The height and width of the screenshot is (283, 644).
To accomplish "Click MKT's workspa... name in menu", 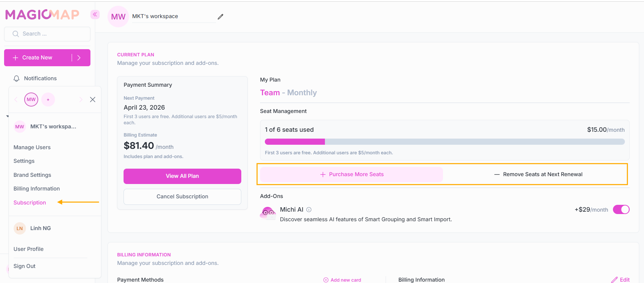I will 53,127.
